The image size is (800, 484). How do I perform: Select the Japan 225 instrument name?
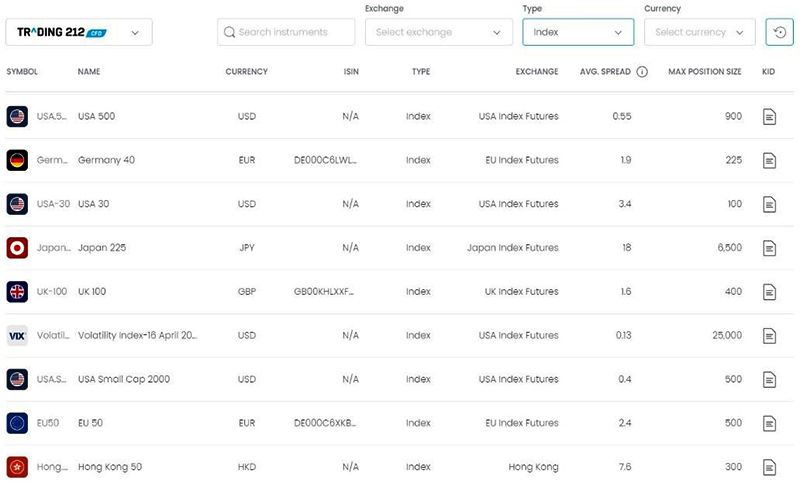click(102, 248)
